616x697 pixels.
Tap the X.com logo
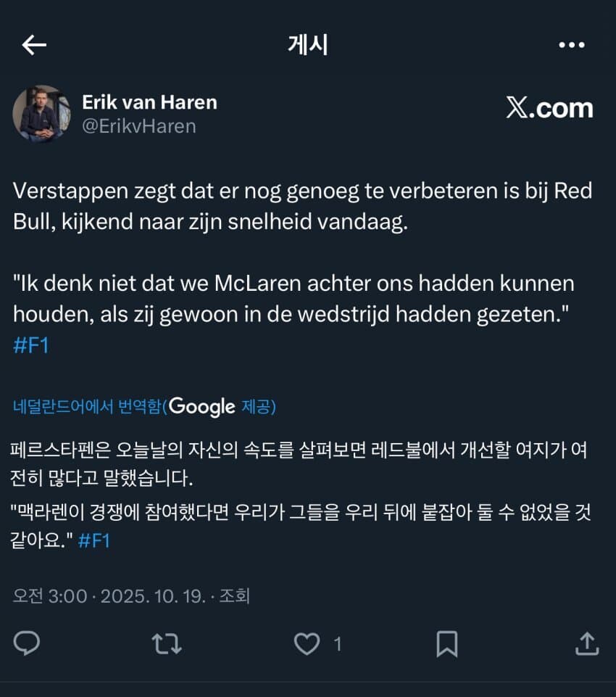(x=549, y=108)
